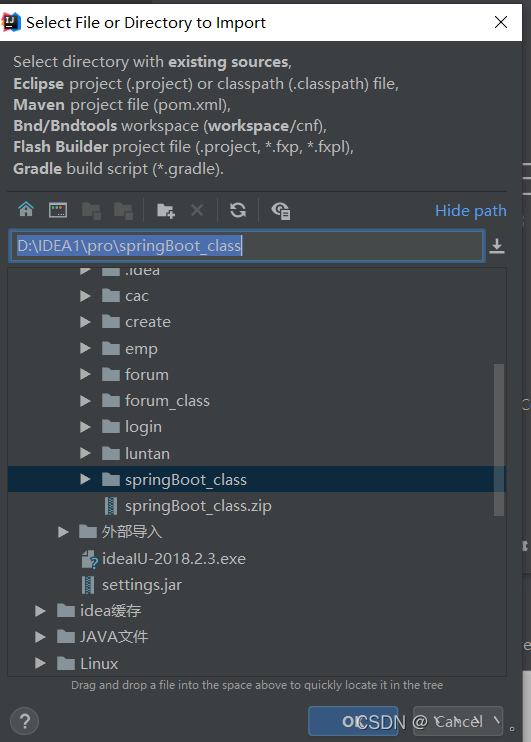The image size is (531, 742).
Task: Click the vertical scrollbar of file tree
Action: [x=498, y=440]
